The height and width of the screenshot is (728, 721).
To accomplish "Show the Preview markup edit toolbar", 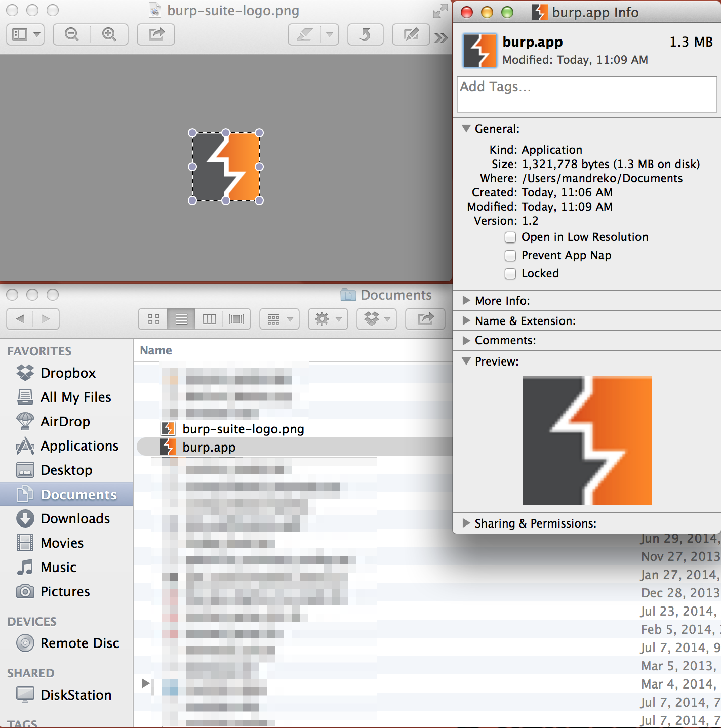I will (411, 34).
